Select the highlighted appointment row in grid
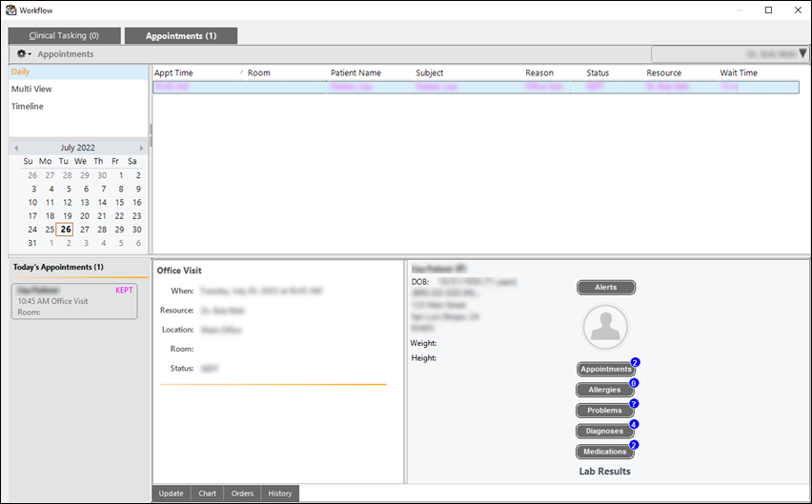Image resolution: width=812 pixels, height=504 pixels. click(476, 87)
